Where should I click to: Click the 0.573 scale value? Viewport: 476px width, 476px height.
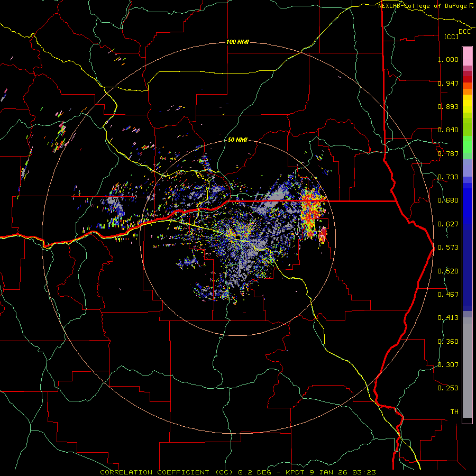[448, 248]
